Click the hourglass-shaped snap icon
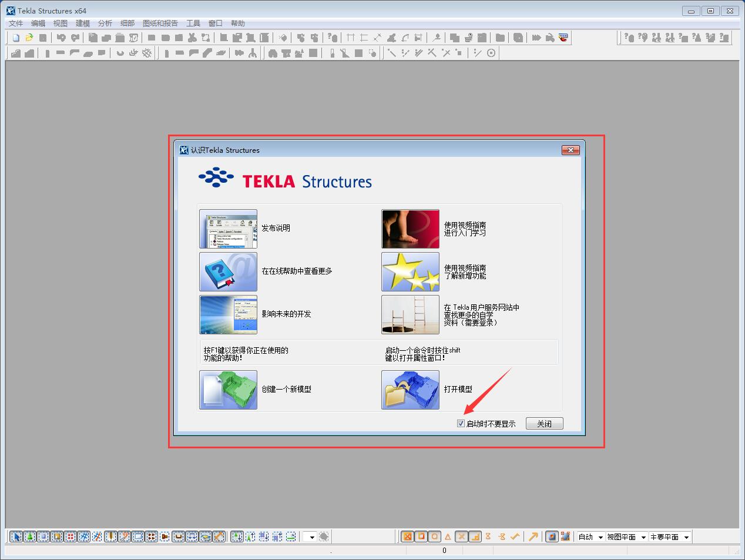745x560 pixels. point(488,536)
